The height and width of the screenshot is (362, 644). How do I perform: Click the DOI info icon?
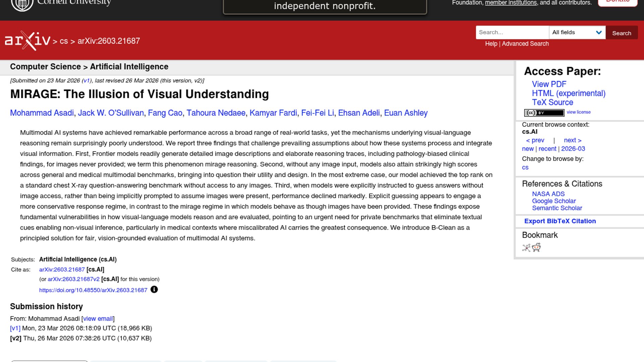[x=154, y=290]
